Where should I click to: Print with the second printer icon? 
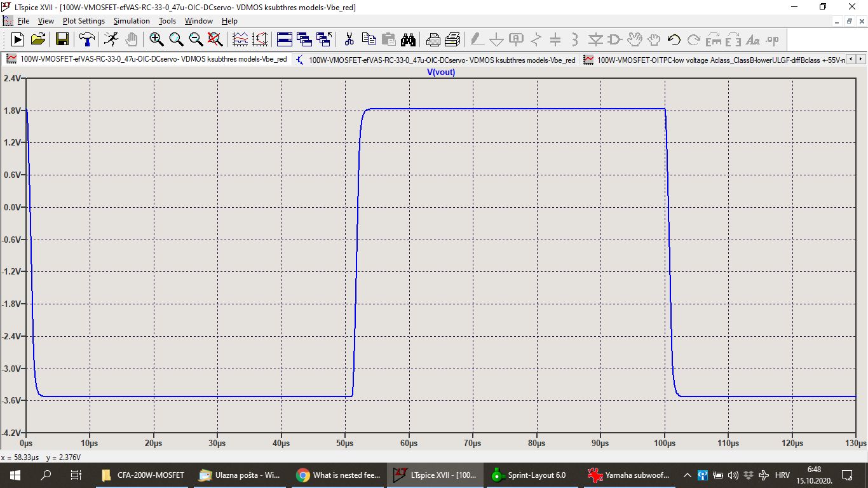pyautogui.click(x=452, y=39)
